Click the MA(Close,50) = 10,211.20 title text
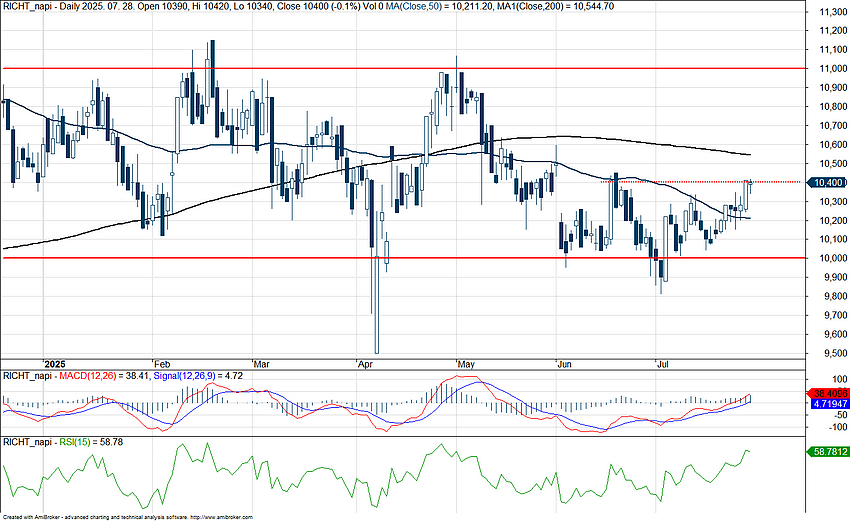 coord(440,7)
